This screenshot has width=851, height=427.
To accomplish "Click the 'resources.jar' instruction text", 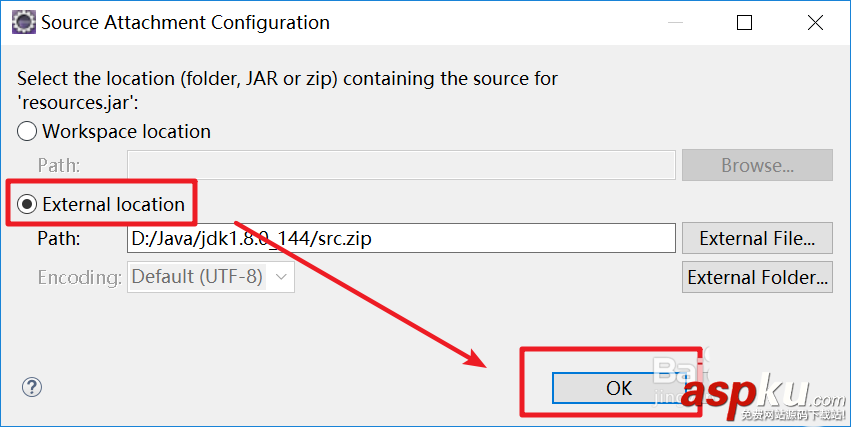I will tap(78, 100).
